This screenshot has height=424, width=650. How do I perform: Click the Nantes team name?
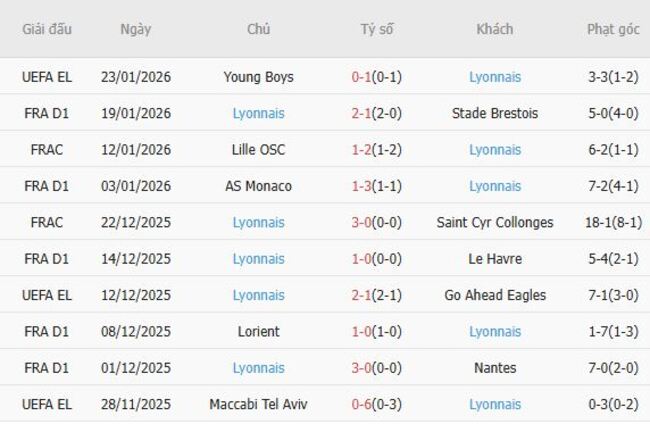[x=494, y=368]
